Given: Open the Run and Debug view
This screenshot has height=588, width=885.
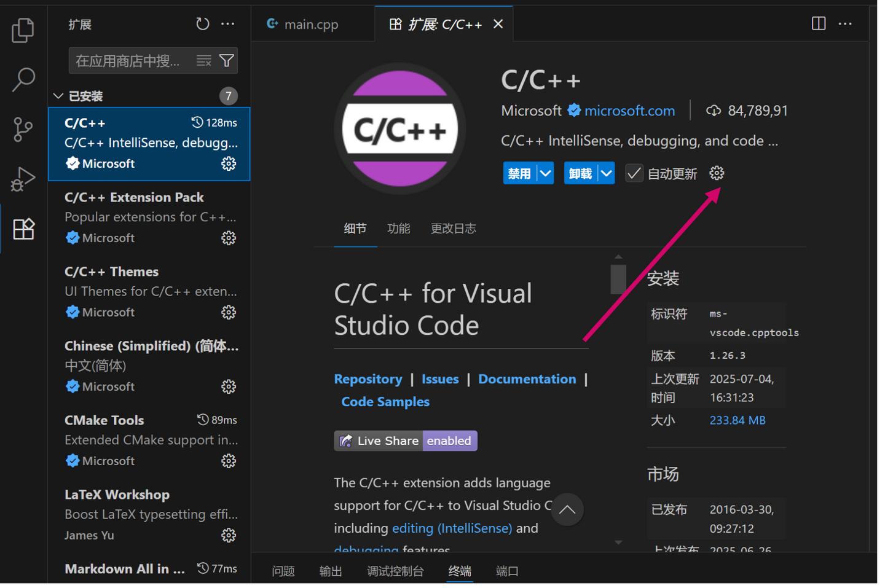Looking at the screenshot, I should pyautogui.click(x=23, y=179).
